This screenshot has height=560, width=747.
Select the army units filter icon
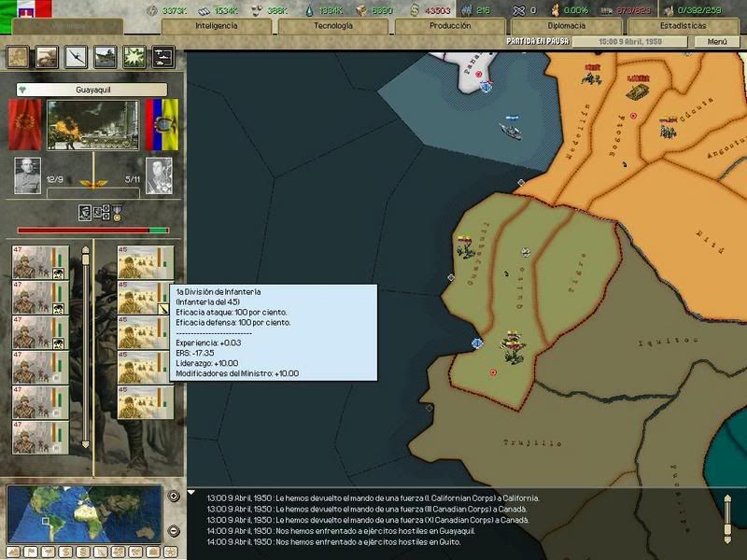click(47, 57)
